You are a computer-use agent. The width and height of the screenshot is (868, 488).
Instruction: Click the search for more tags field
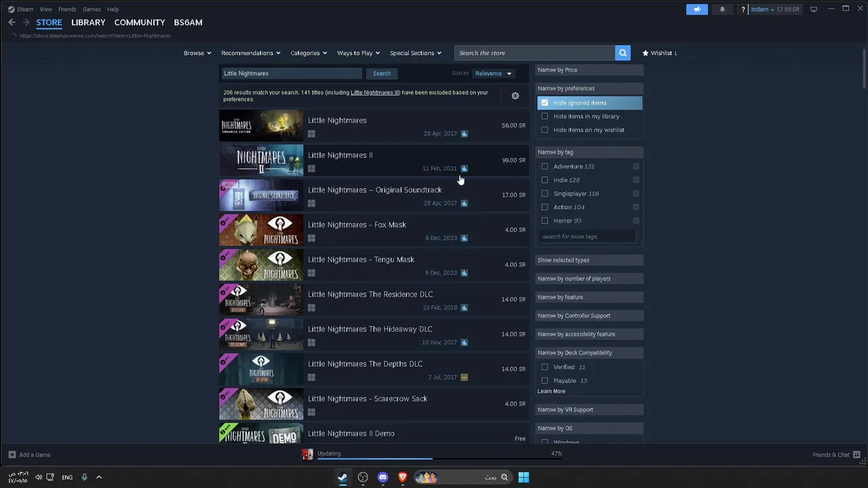coord(588,237)
